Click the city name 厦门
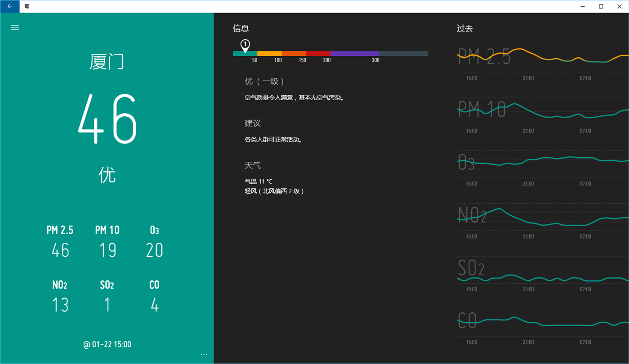This screenshot has height=364, width=629. 107,62
